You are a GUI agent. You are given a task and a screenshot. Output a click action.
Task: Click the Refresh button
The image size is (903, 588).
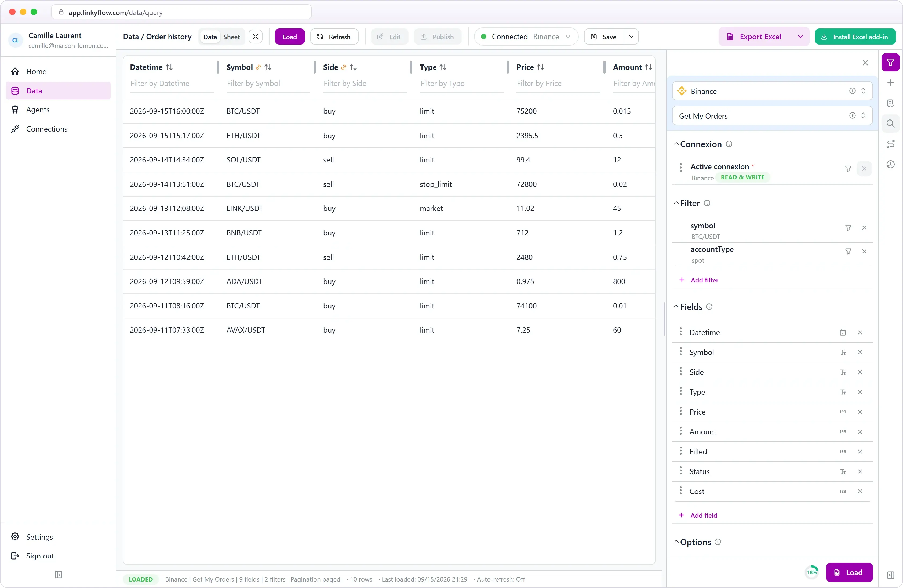pyautogui.click(x=334, y=37)
